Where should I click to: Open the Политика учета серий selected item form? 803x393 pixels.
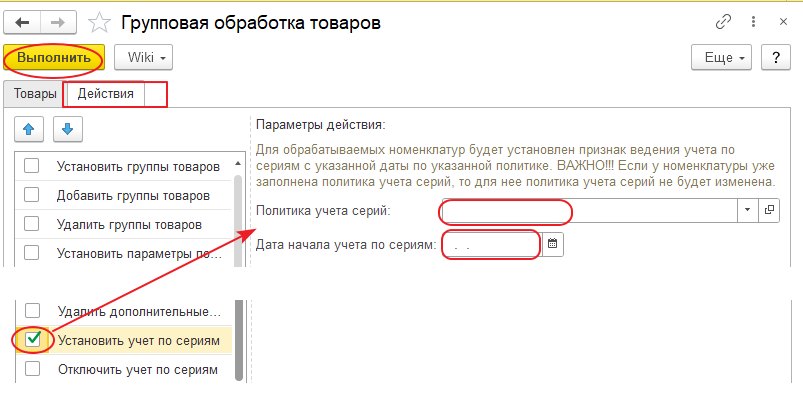point(769,210)
